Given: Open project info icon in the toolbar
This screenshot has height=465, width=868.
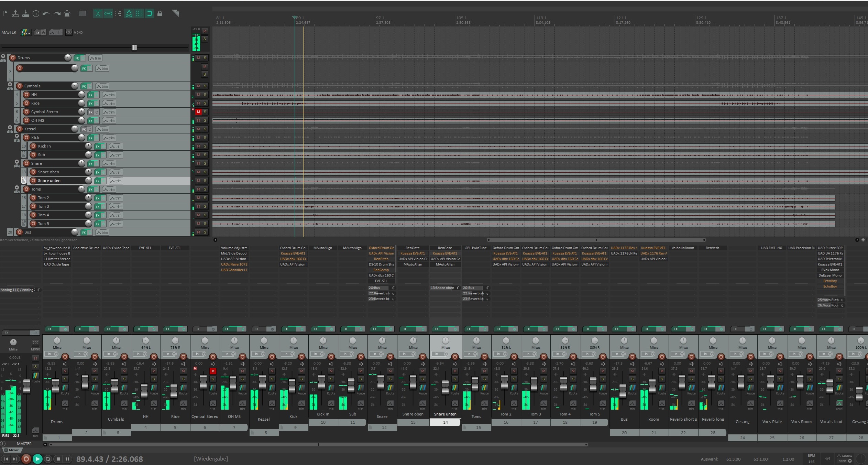Looking at the screenshot, I should (36, 14).
